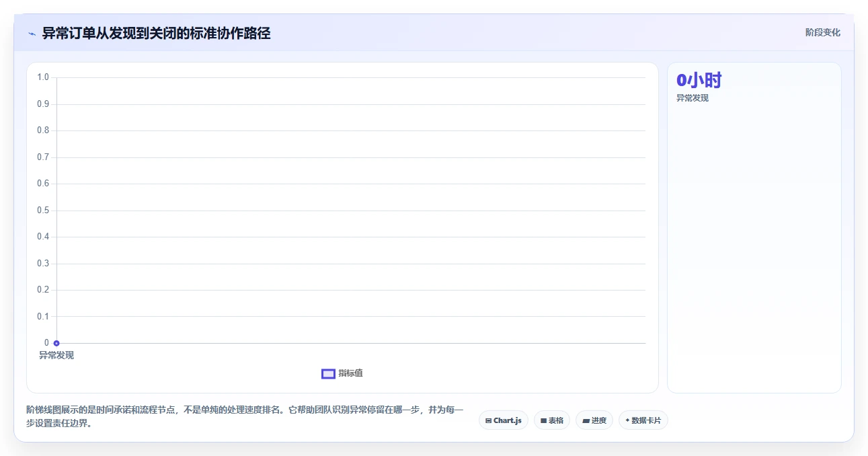Click the 0.9 y-axis tick label

(x=43, y=104)
